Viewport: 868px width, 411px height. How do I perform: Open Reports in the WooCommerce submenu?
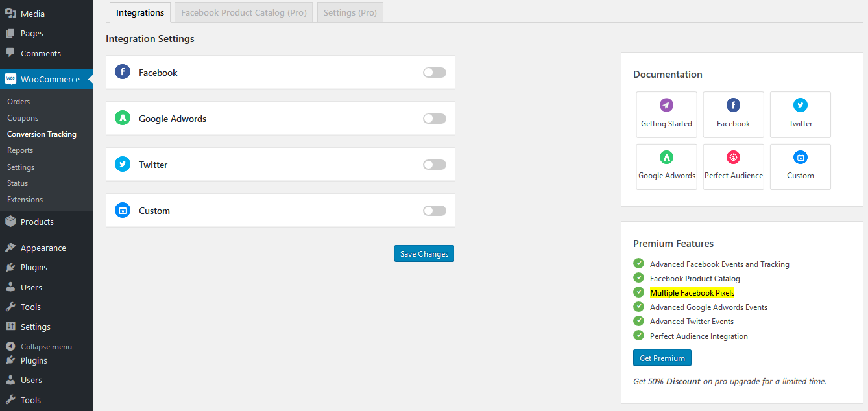[x=20, y=150]
